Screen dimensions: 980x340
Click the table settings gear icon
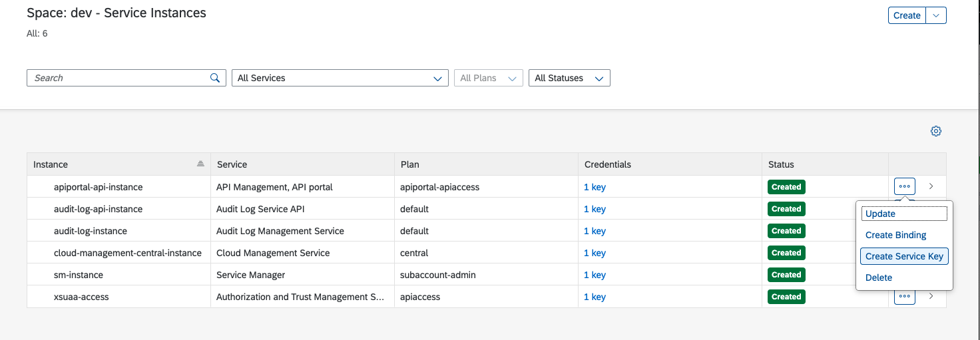coord(935,131)
